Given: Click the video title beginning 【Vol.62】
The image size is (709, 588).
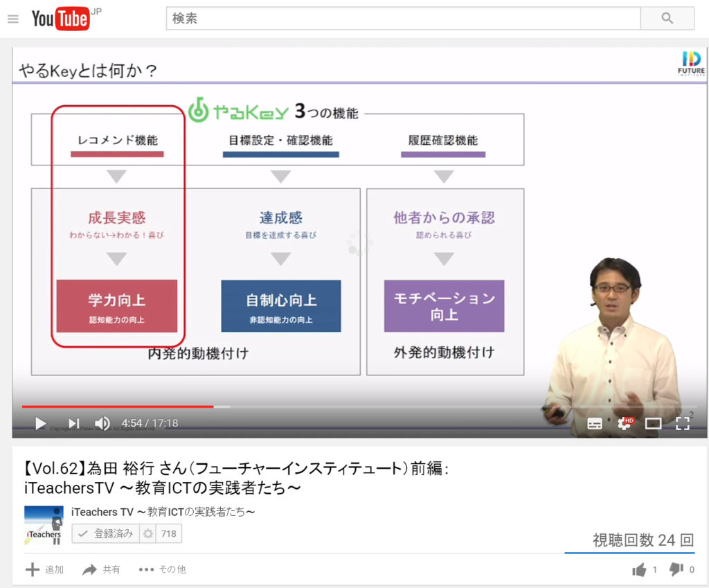Looking at the screenshot, I should coord(236,478).
